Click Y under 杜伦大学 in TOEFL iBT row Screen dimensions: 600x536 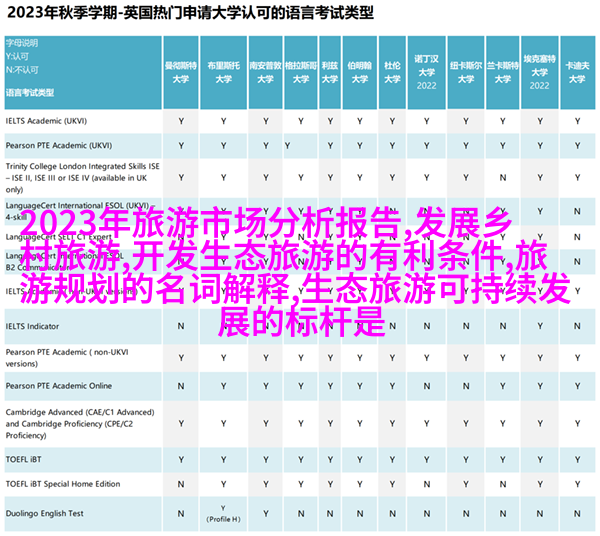tap(392, 460)
